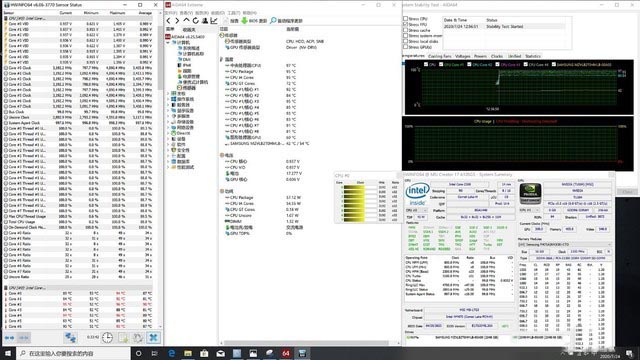The height and width of the screenshot is (360, 640).
Task: Click AIDA64 horizontal scrollbar at bottom
Action: pos(306,343)
